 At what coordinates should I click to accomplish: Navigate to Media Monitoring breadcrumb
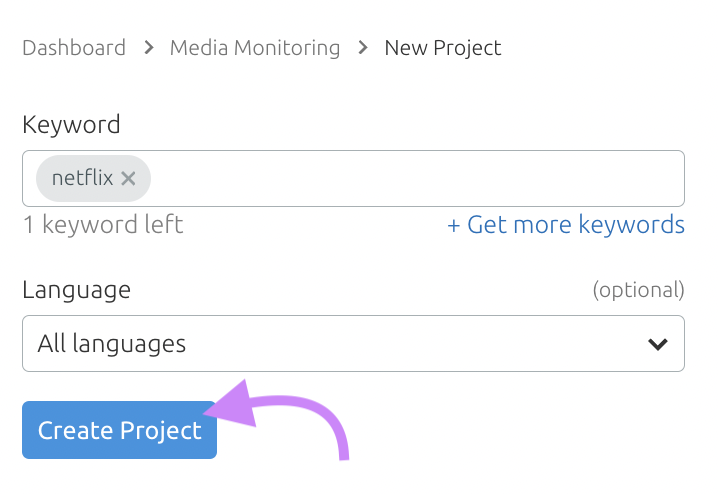[x=255, y=47]
